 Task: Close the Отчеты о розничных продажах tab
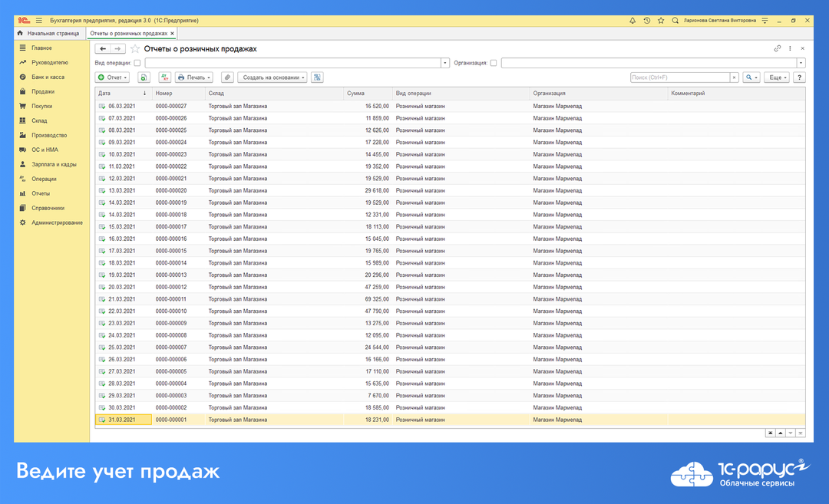tap(172, 33)
